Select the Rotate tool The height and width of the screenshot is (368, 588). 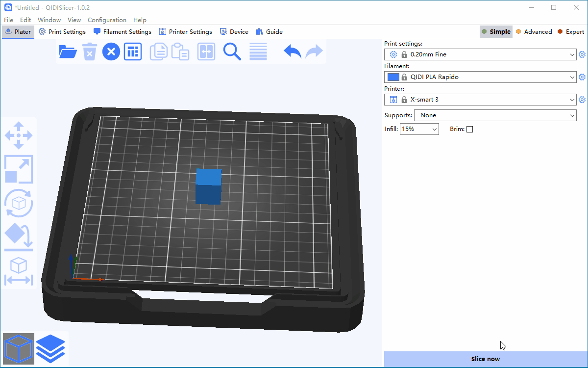[x=19, y=203]
